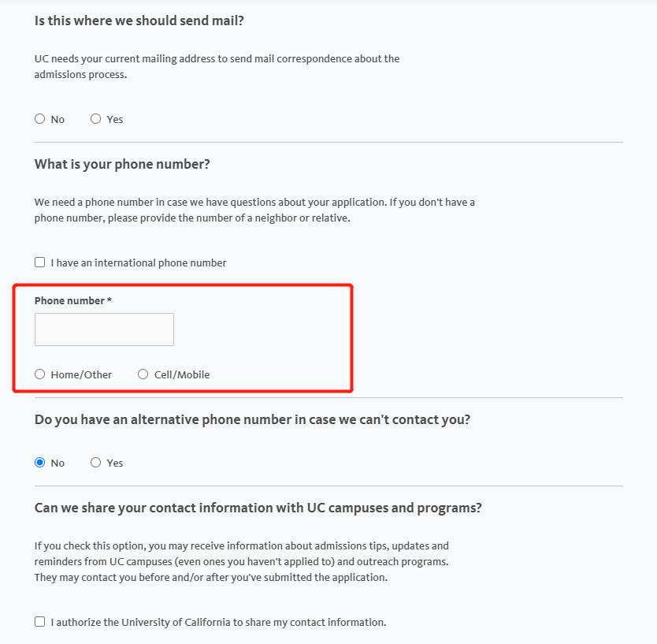
Task: Click the "Can we share your contact information" heading
Action: point(258,508)
